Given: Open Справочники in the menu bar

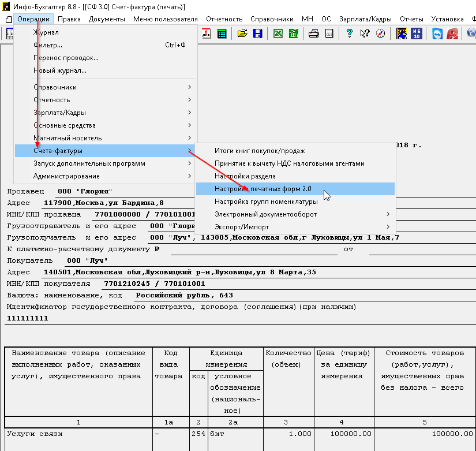Looking at the screenshot, I should coord(272,19).
